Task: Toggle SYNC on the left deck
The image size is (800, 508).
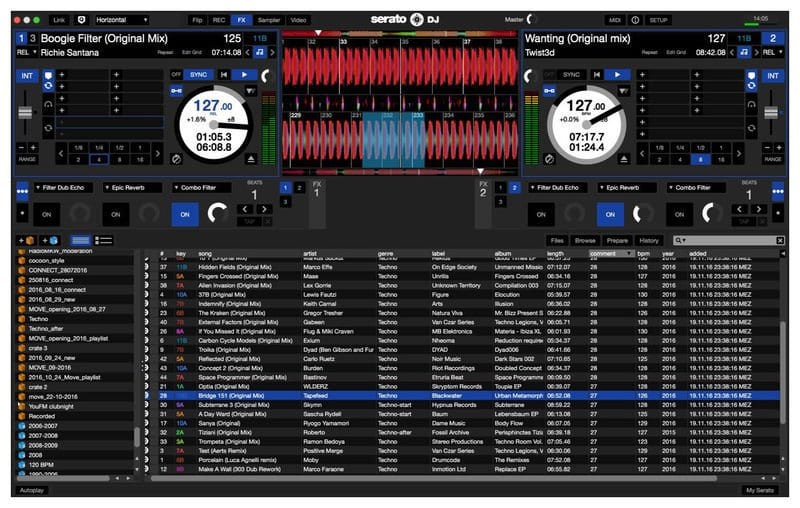Action: pyautogui.click(x=198, y=74)
